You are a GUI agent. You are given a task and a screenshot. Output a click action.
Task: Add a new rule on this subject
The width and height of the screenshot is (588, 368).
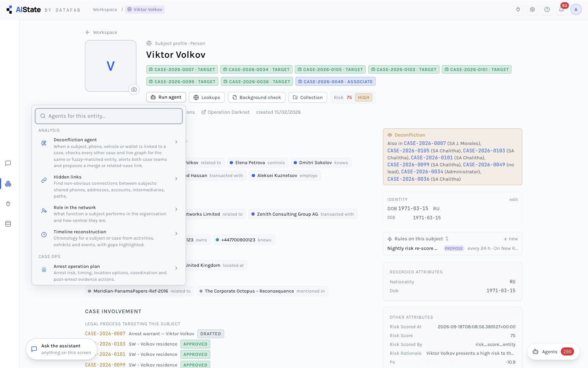pyautogui.click(x=511, y=239)
